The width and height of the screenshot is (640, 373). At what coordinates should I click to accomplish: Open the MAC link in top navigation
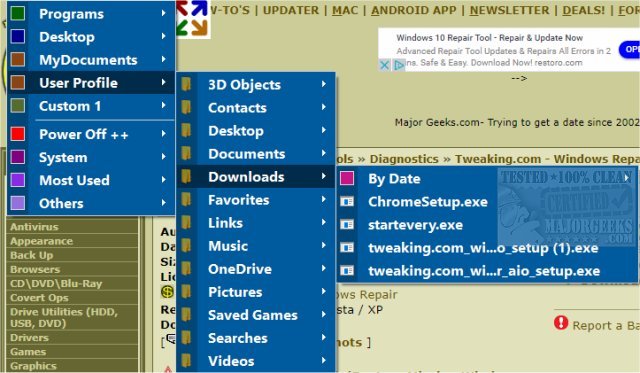(345, 10)
